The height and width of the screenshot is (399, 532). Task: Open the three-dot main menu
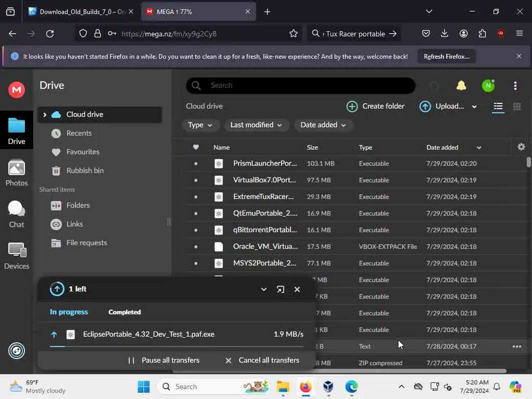tap(515, 86)
